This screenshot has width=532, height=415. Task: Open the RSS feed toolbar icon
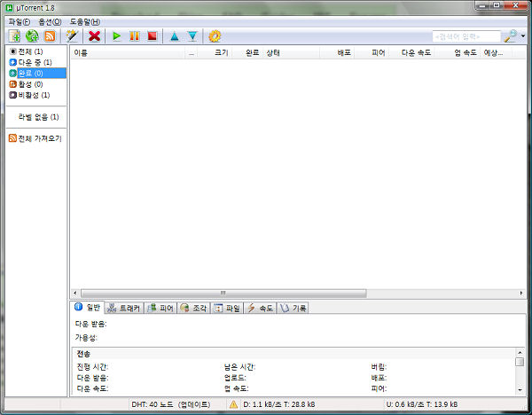(x=50, y=36)
